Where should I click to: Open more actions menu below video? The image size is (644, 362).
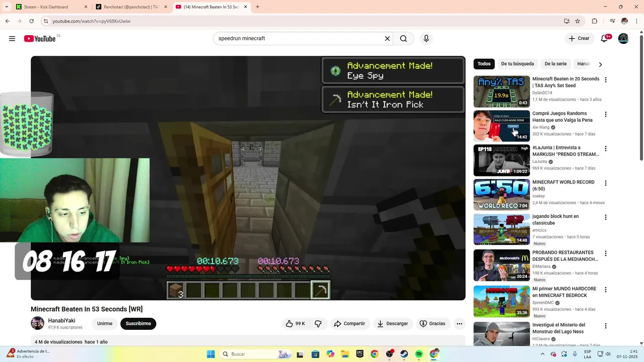459,324
